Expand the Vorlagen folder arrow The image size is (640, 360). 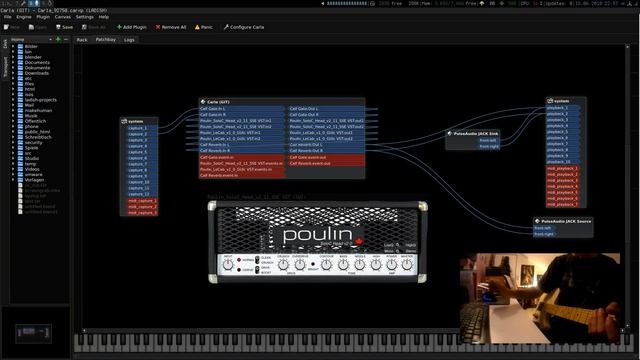click(x=13, y=180)
